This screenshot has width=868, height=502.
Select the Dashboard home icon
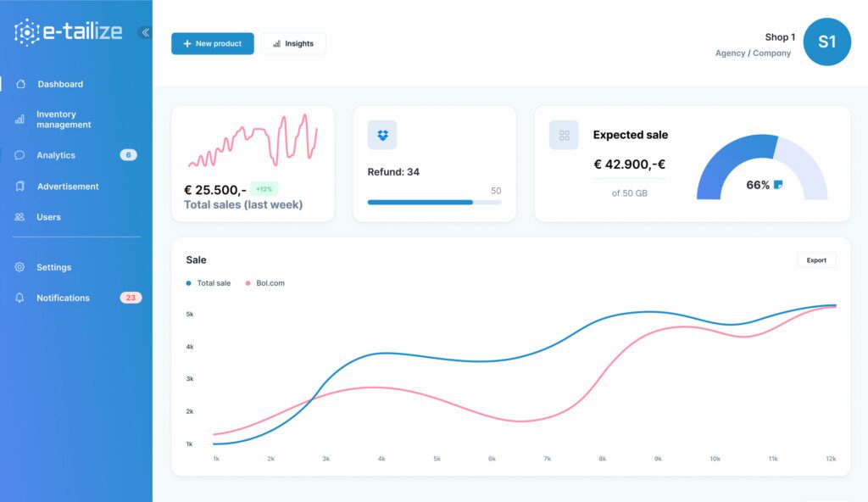[21, 84]
